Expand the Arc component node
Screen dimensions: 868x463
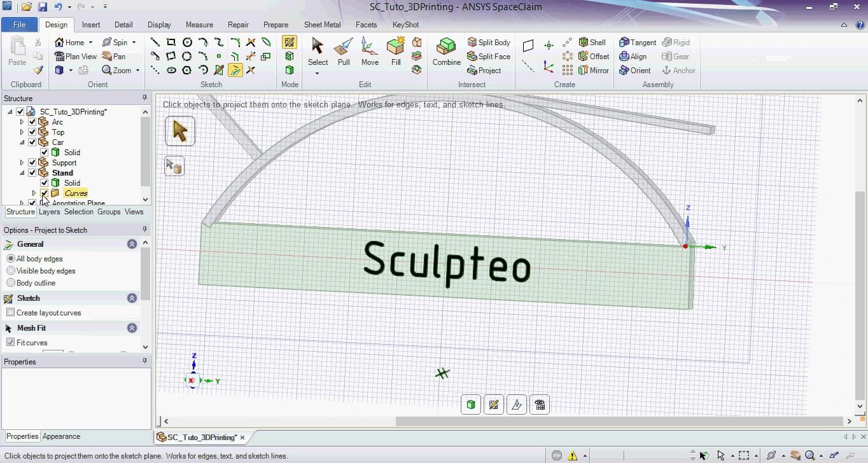22,122
